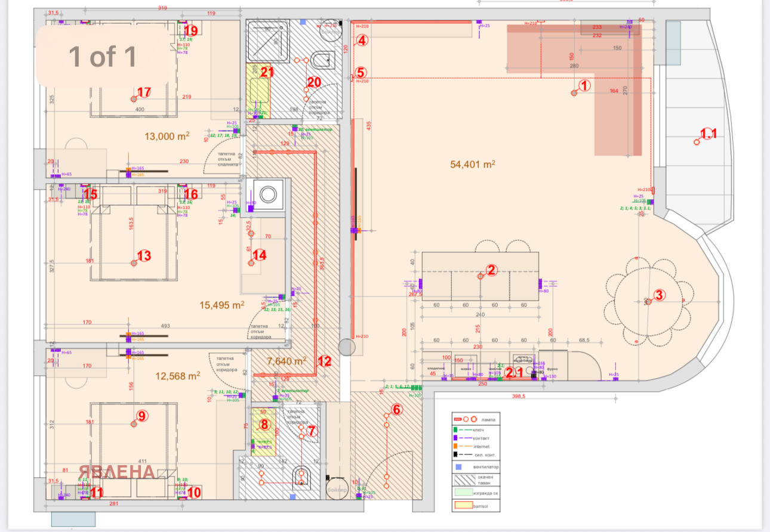
Task: Click lamp marker 12 in the corridor
Action: click(x=324, y=361)
